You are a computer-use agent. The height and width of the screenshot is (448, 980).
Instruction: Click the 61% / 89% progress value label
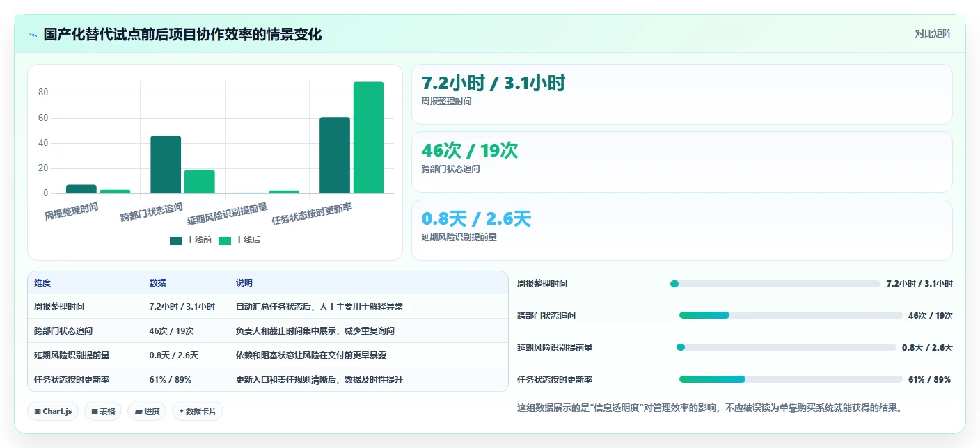[929, 379]
